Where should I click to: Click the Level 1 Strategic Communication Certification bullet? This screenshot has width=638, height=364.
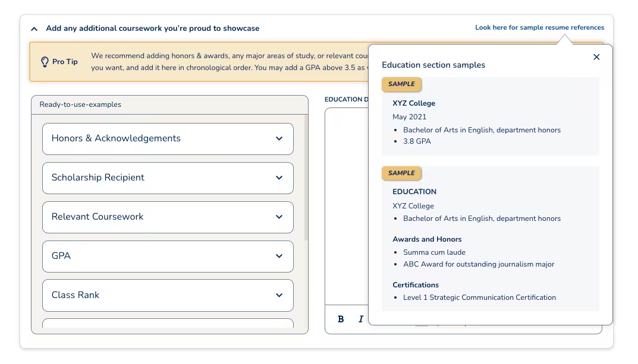point(480,297)
